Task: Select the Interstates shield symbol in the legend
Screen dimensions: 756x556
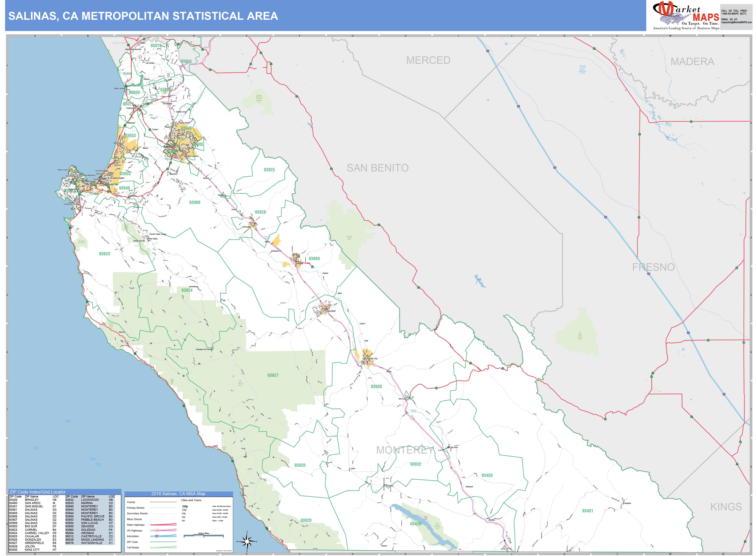Action: coord(157,536)
